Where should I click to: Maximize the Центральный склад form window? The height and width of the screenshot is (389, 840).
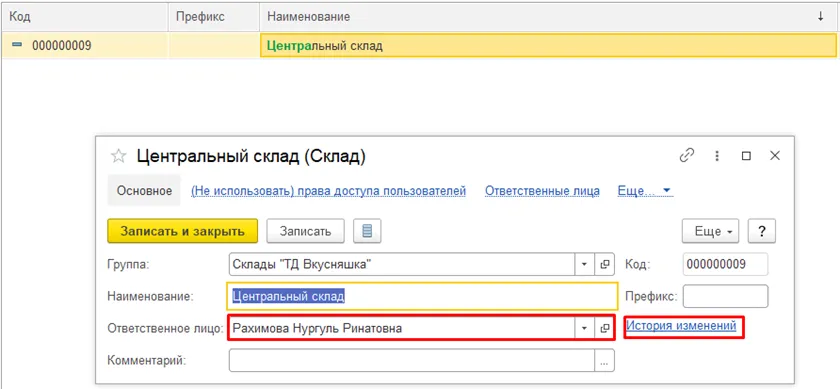[x=746, y=156]
